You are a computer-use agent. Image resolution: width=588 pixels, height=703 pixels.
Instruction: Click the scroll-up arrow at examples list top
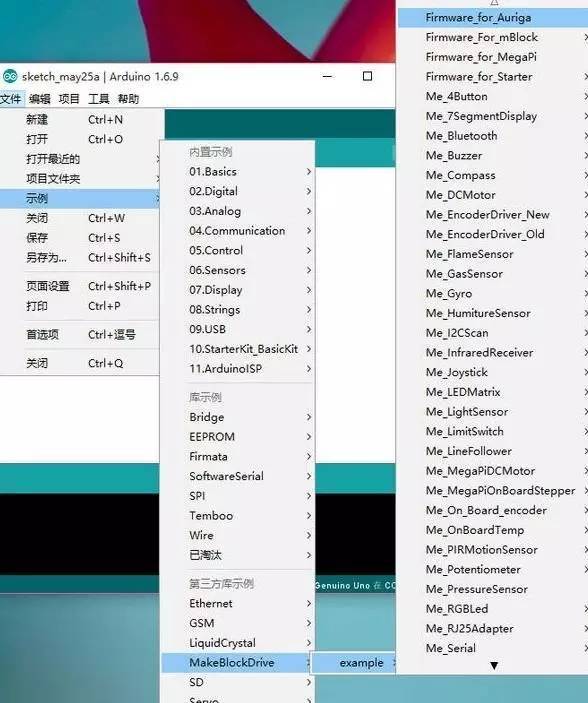(494, 3)
